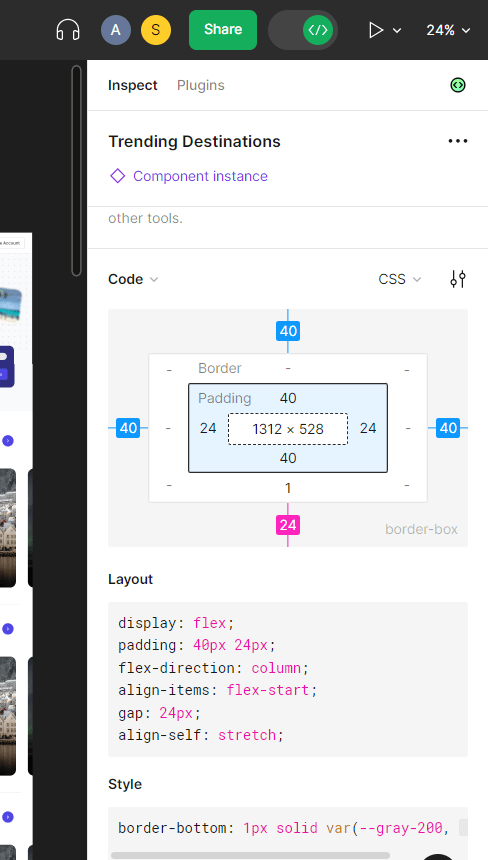Open user avatar A
This screenshot has width=488, height=860.
116,30
